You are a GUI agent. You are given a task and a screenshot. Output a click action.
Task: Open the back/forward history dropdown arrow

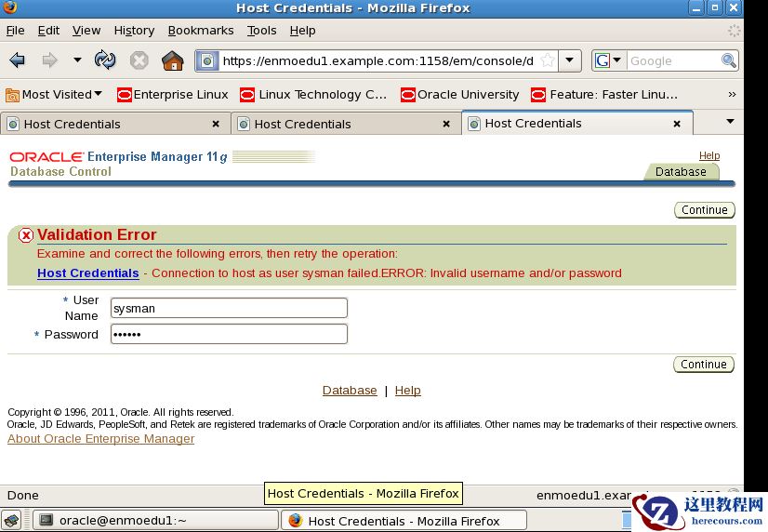coord(77,60)
